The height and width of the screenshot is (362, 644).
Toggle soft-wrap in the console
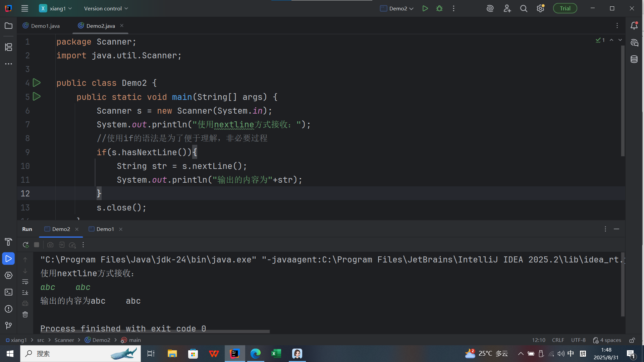pos(25,282)
